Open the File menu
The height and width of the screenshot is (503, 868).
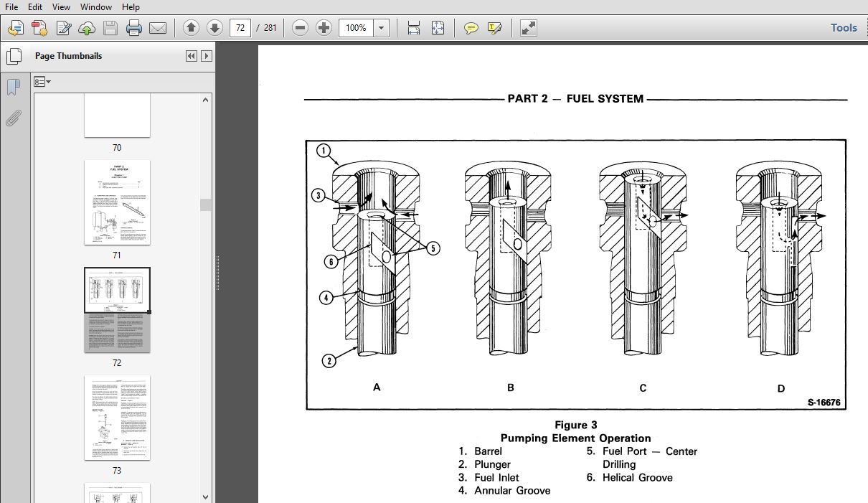pos(11,6)
